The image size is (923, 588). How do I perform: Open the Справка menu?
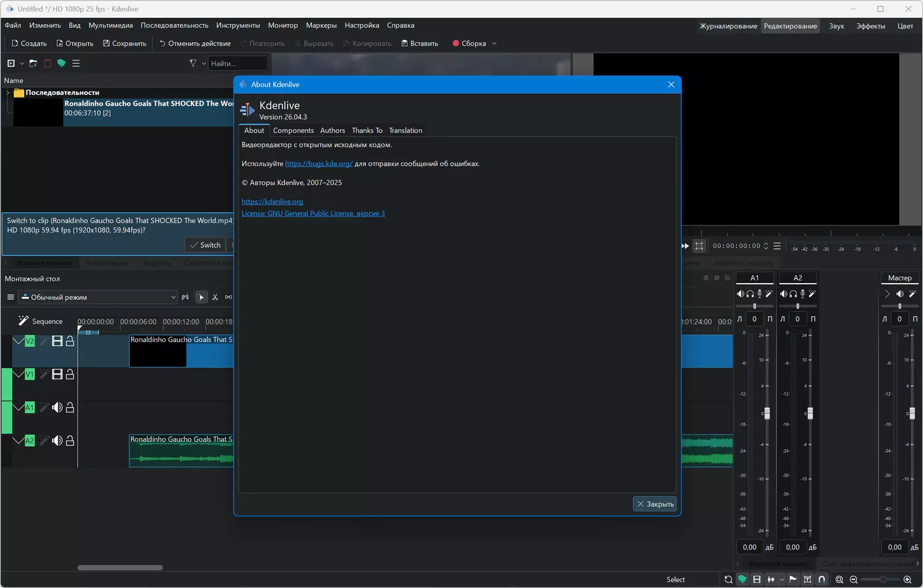(x=401, y=25)
